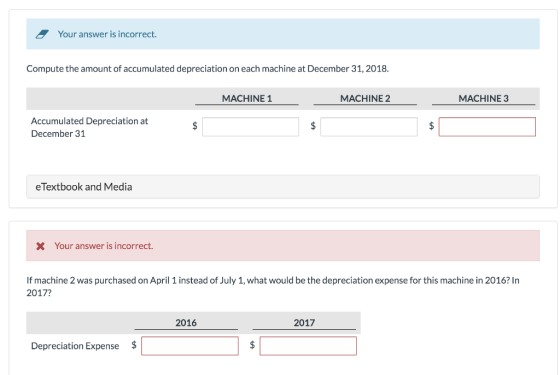This screenshot has width=560, height=375.
Task: Click the Accumulated Depreciation at December 31 label
Action: pyautogui.click(x=89, y=127)
